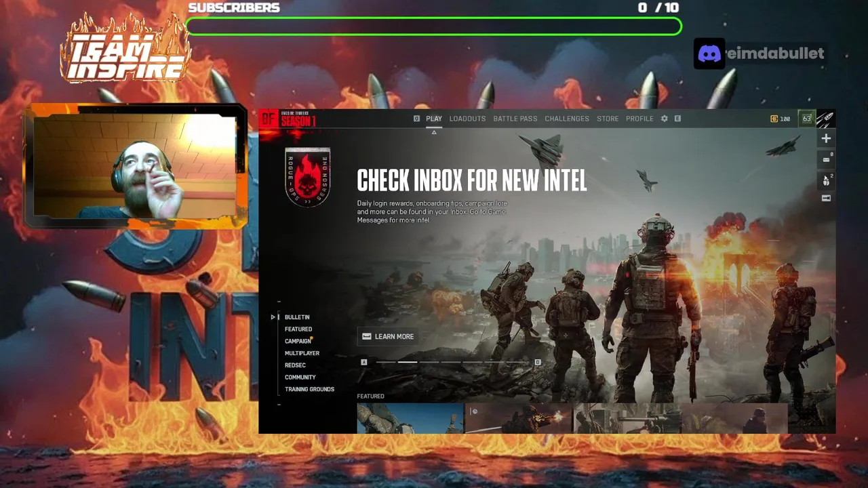Open the player emblem in top-right corner
This screenshot has height=488, width=868.
[x=825, y=119]
